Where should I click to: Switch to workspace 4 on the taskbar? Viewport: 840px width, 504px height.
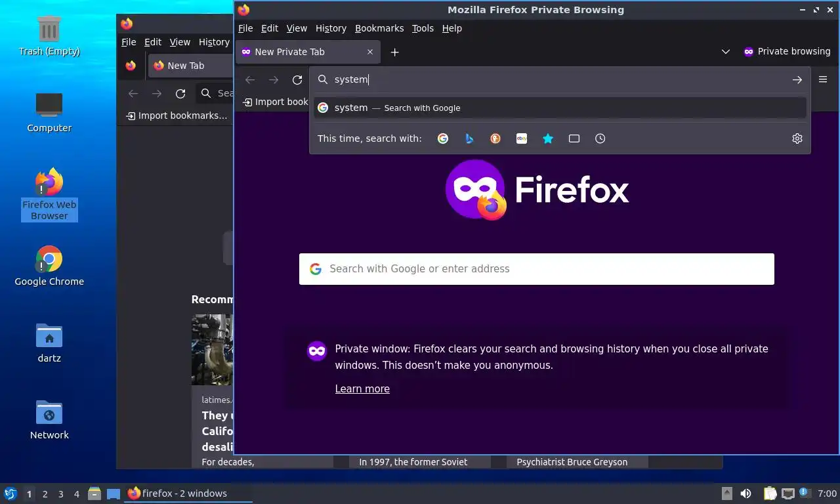click(x=77, y=494)
